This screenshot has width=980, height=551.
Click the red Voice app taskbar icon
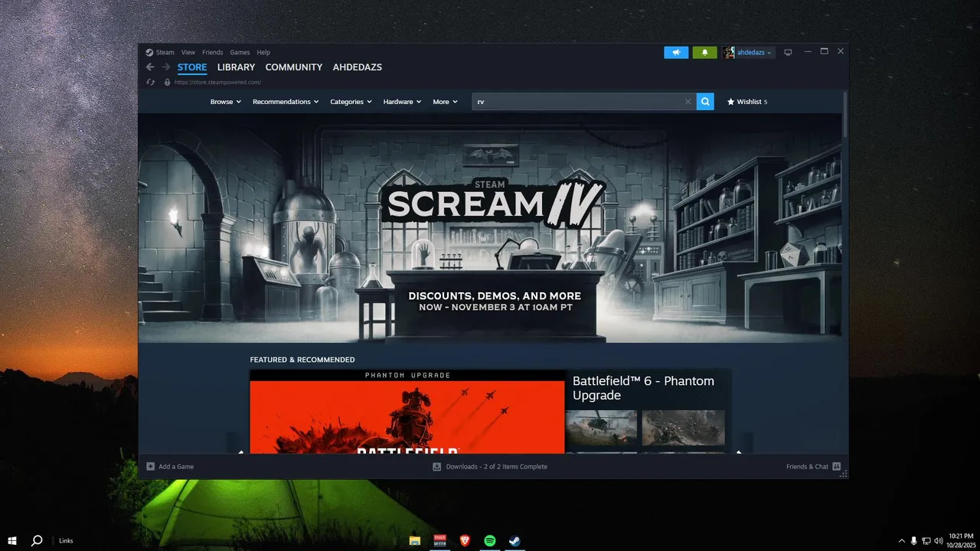[439, 540]
